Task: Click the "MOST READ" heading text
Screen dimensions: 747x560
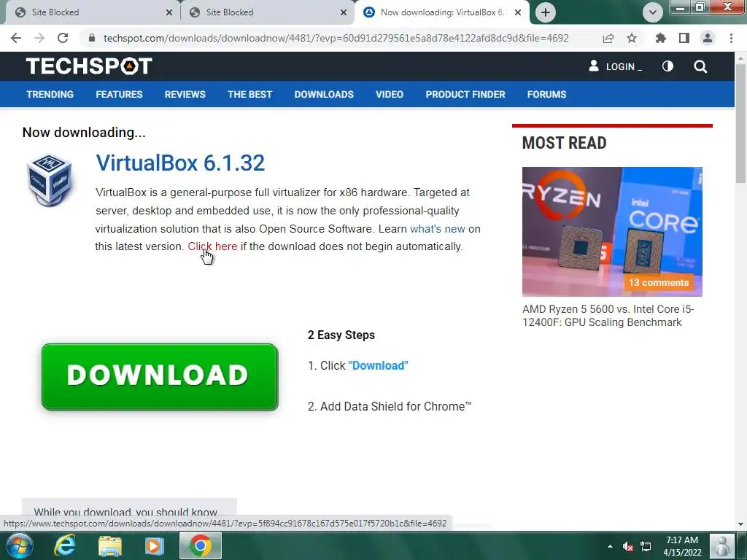Action: [564, 143]
